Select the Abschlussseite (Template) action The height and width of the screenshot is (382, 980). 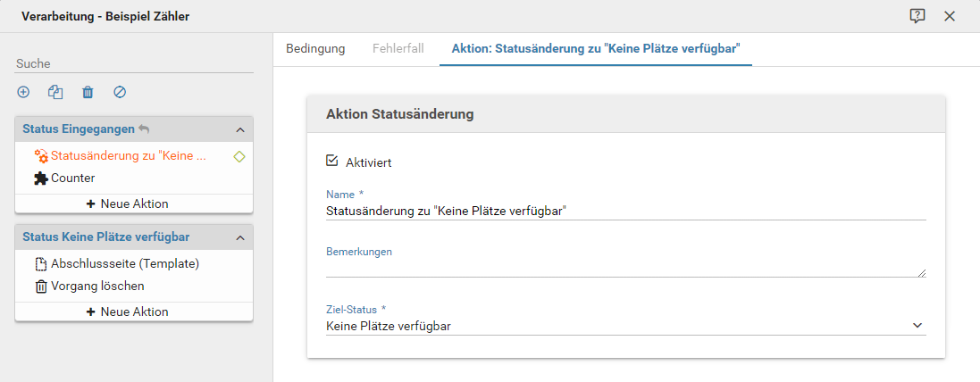point(124,263)
